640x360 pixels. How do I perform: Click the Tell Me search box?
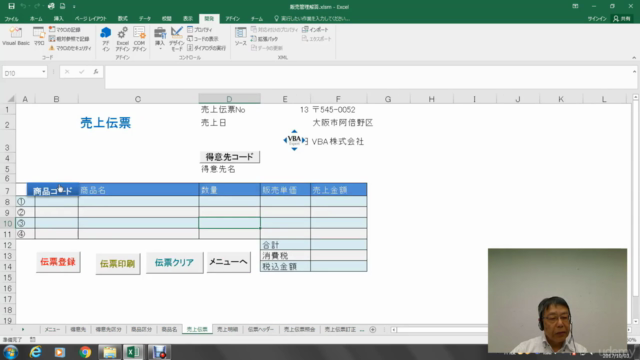(312, 19)
